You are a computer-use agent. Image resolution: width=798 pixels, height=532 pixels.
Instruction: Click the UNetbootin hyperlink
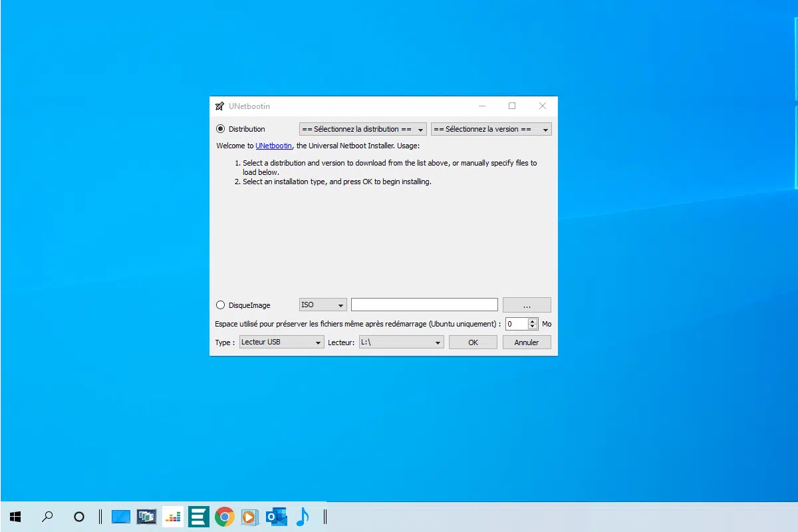(273, 146)
